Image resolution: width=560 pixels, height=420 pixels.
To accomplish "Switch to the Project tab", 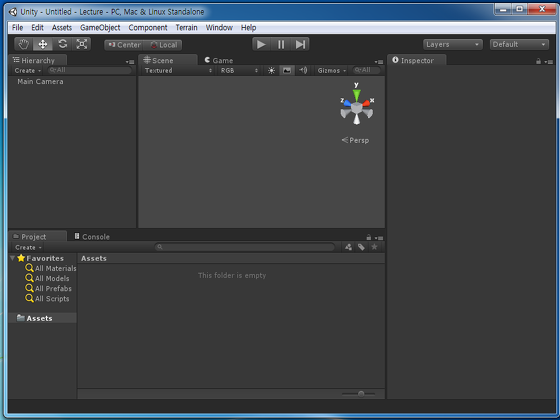I will click(38, 236).
